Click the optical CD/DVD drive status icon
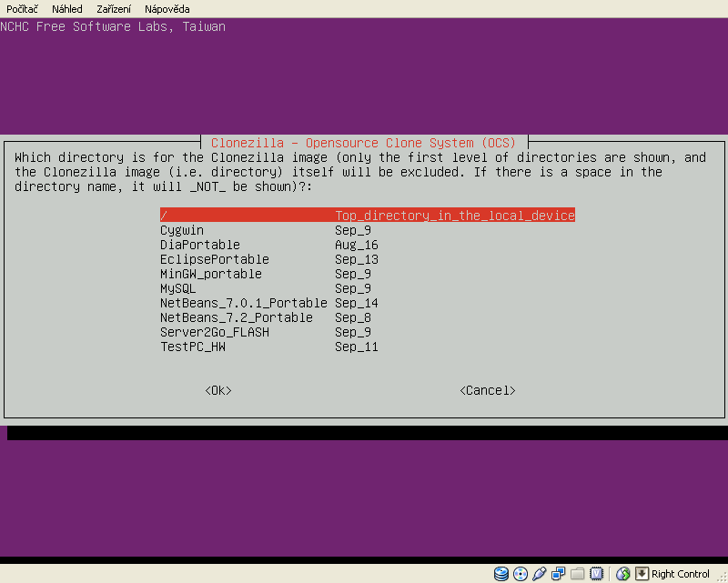The width and height of the screenshot is (728, 583). (521, 574)
